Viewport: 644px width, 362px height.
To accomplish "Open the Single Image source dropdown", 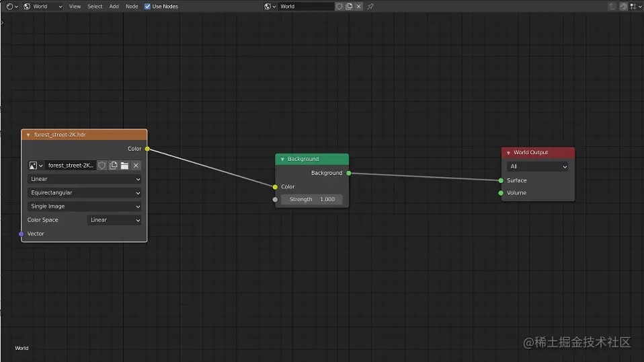I will point(85,207).
